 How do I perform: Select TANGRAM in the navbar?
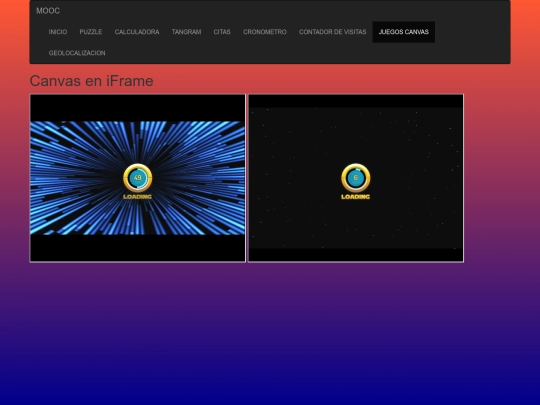[x=186, y=32]
